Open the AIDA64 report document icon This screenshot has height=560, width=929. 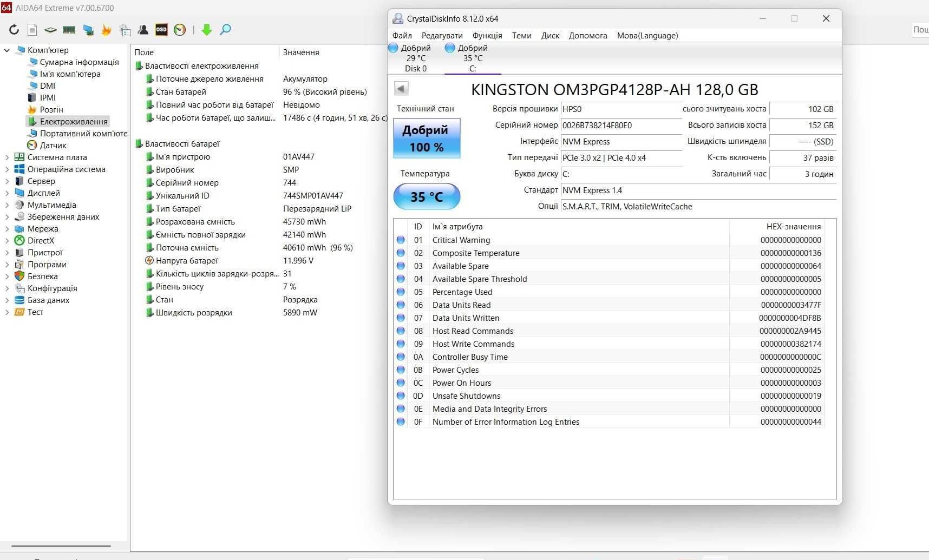[x=32, y=30]
